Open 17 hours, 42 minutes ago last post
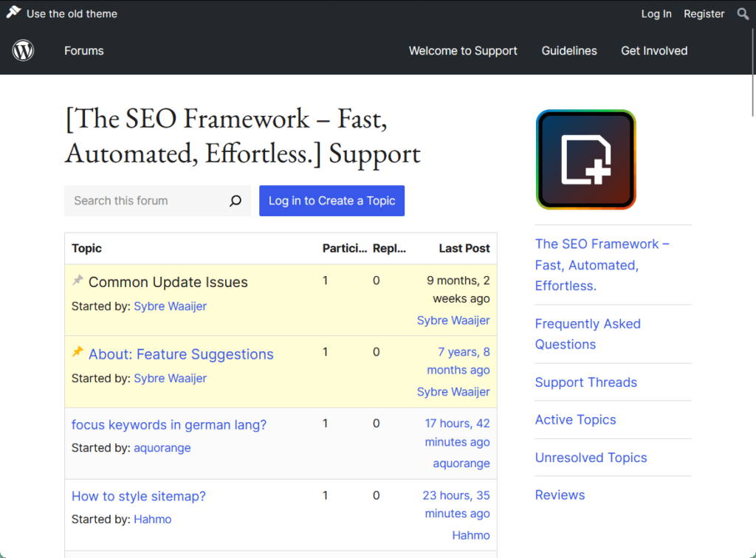The image size is (756, 558). click(x=457, y=433)
